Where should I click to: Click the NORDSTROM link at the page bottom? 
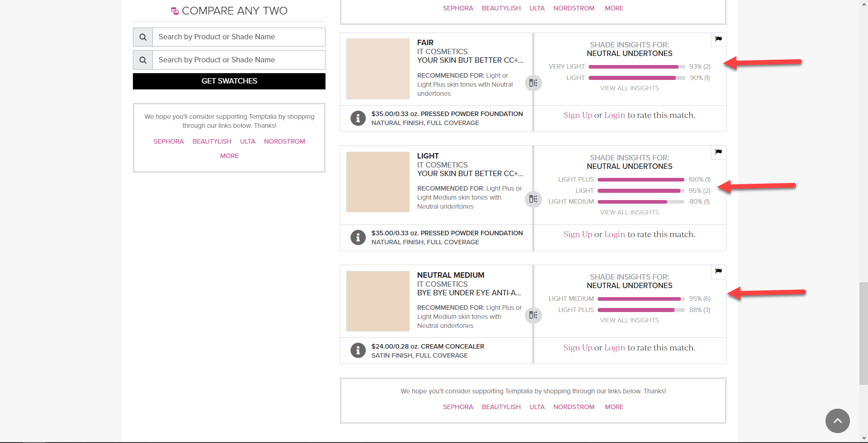point(574,407)
